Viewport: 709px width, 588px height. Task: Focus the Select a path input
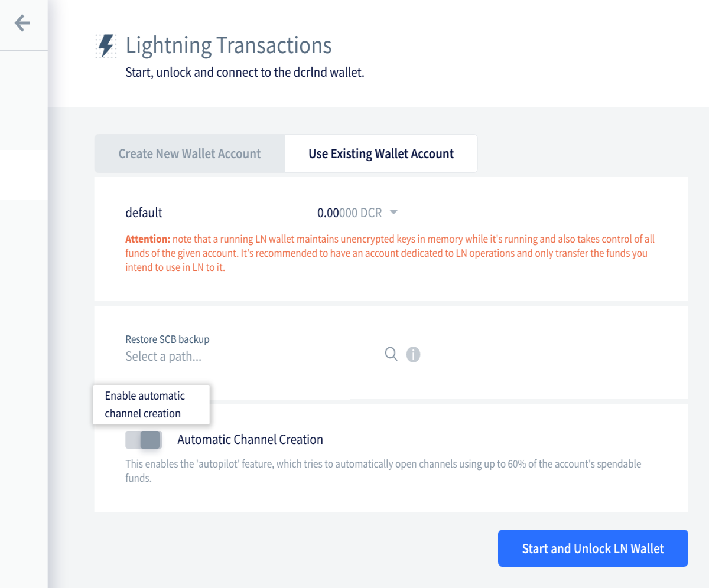pos(254,357)
